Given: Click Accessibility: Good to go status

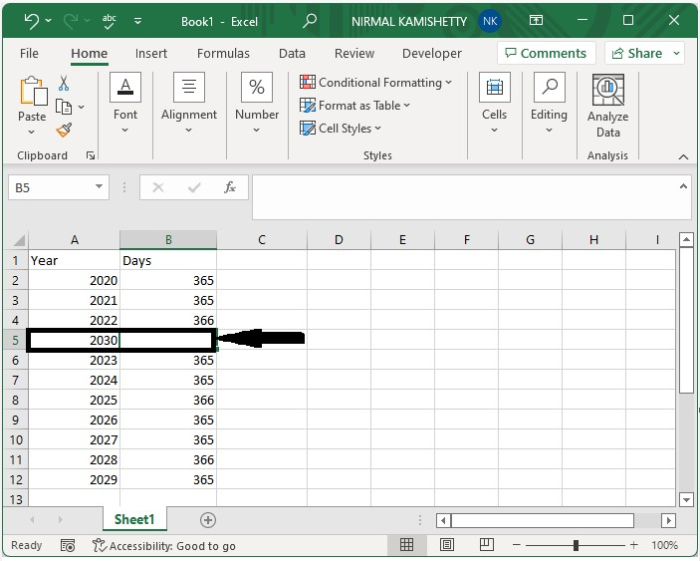Looking at the screenshot, I should click(x=163, y=546).
